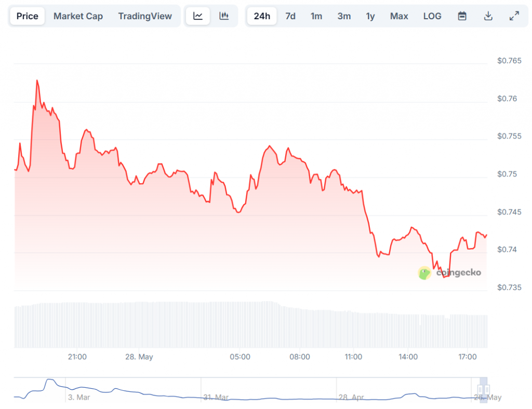This screenshot has height=409, width=532.
Task: Click the CoinGecko logo watermark
Action: pyautogui.click(x=449, y=272)
